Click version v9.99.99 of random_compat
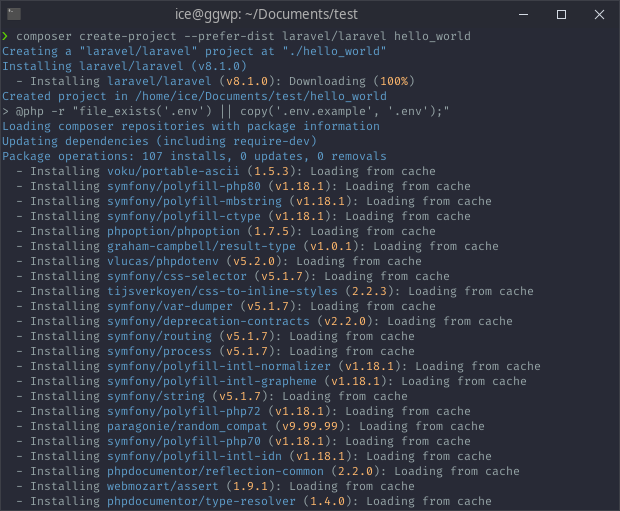The width and height of the screenshot is (620, 511). click(x=310, y=426)
